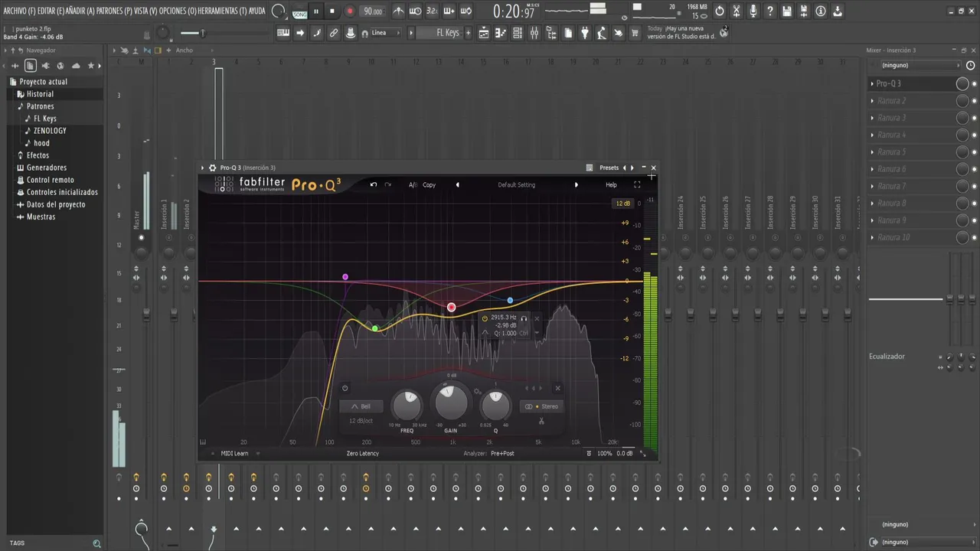
Task: Click Pro-Q 3 undo arrow
Action: click(374, 184)
